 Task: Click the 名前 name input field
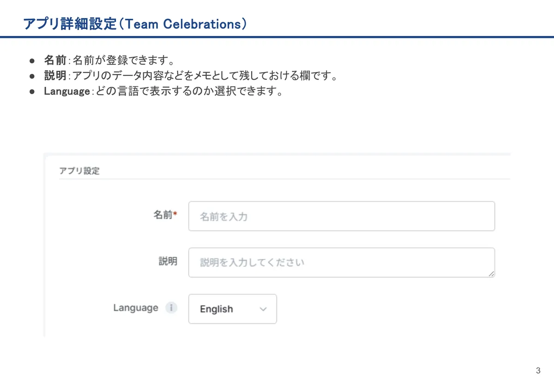[342, 216]
